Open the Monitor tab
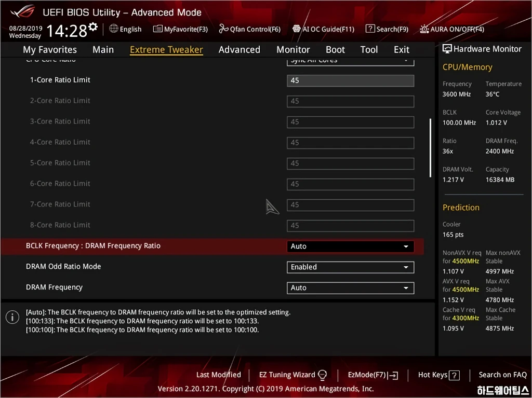 click(293, 49)
